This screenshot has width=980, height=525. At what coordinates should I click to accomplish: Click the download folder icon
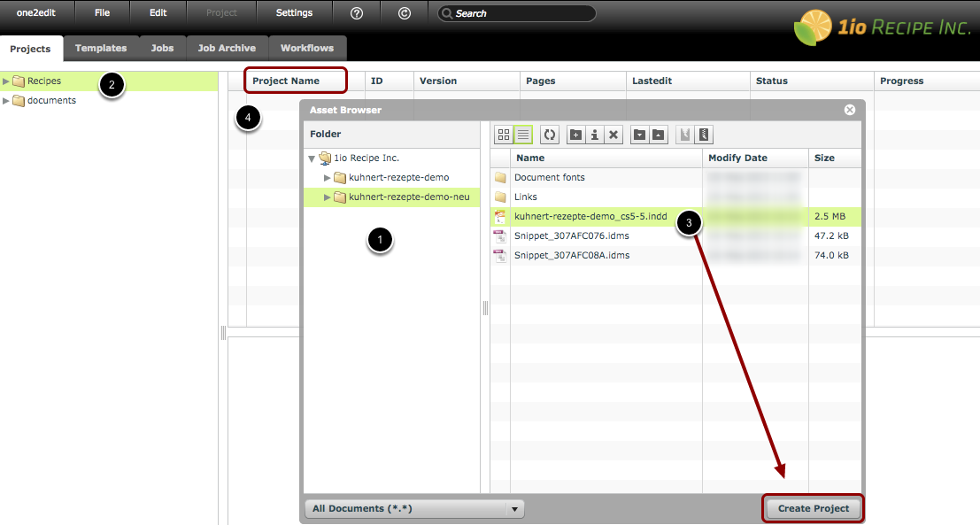click(x=639, y=135)
